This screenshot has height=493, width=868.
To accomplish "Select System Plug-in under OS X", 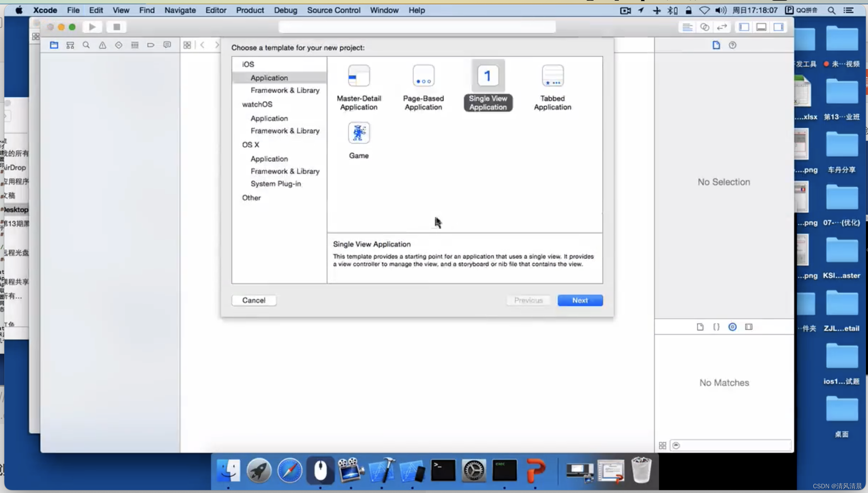I will point(275,183).
